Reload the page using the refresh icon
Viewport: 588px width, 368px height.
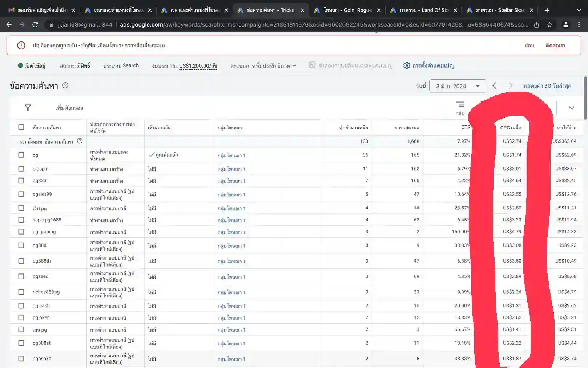point(35,24)
